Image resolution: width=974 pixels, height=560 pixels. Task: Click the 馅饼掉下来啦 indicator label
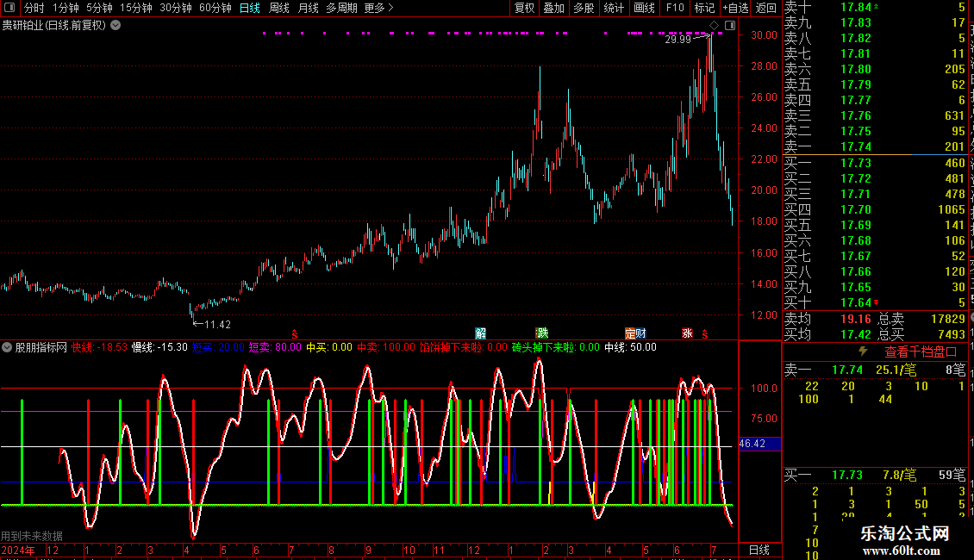[x=464, y=347]
